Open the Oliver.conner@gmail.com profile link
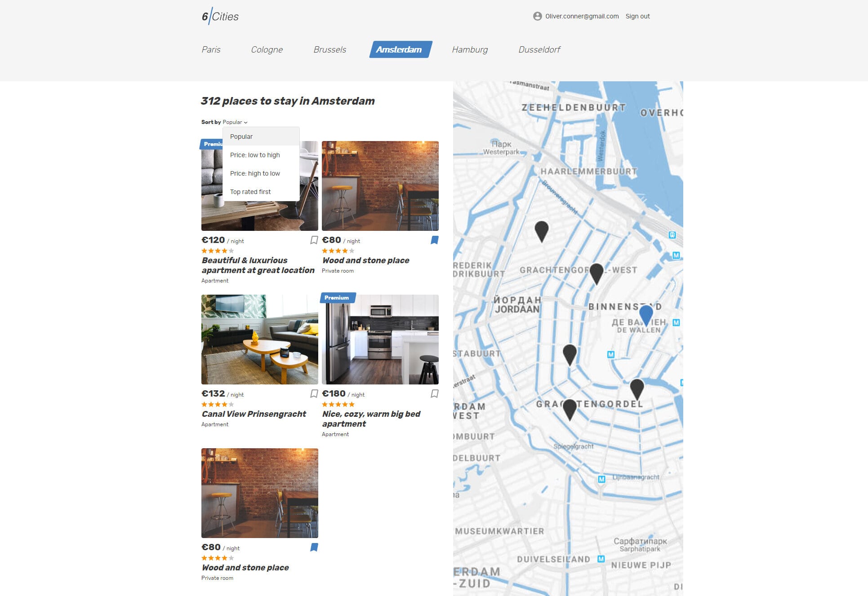868x596 pixels. click(x=582, y=16)
